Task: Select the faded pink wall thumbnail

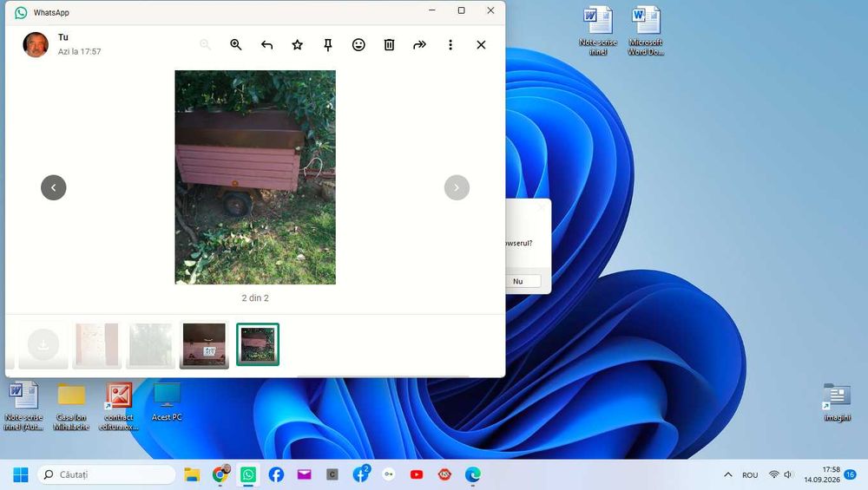Action: pos(97,345)
